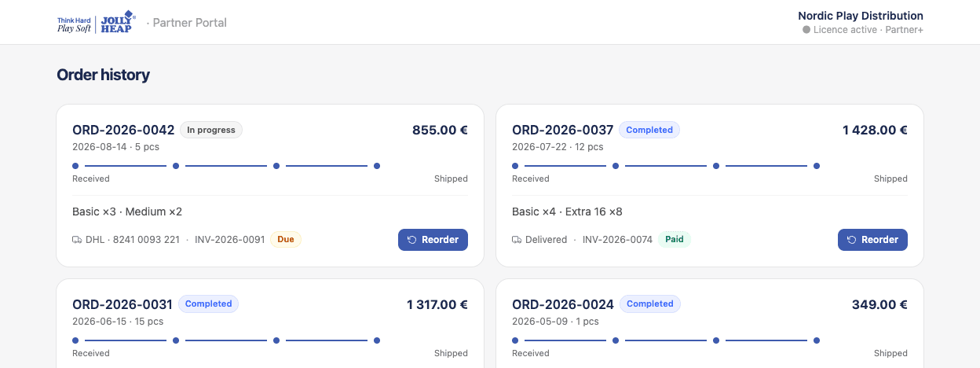This screenshot has width=980, height=368.
Task: Click the In progress badge on ORD-2026-0042
Action: (x=211, y=130)
